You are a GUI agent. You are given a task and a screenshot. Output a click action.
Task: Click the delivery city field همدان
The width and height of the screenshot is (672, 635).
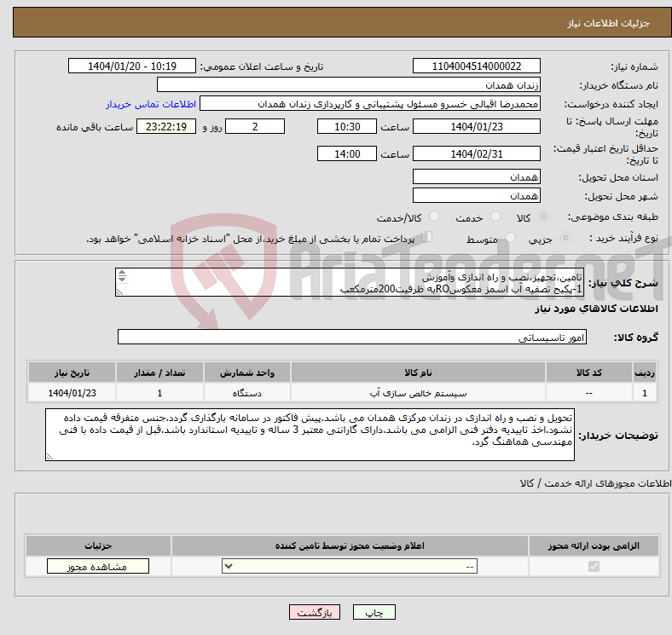click(x=476, y=195)
